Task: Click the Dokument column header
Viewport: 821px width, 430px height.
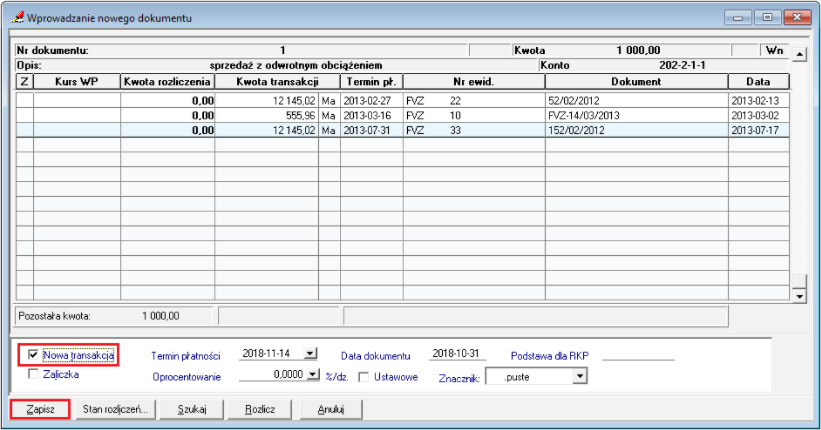Action: (x=637, y=82)
